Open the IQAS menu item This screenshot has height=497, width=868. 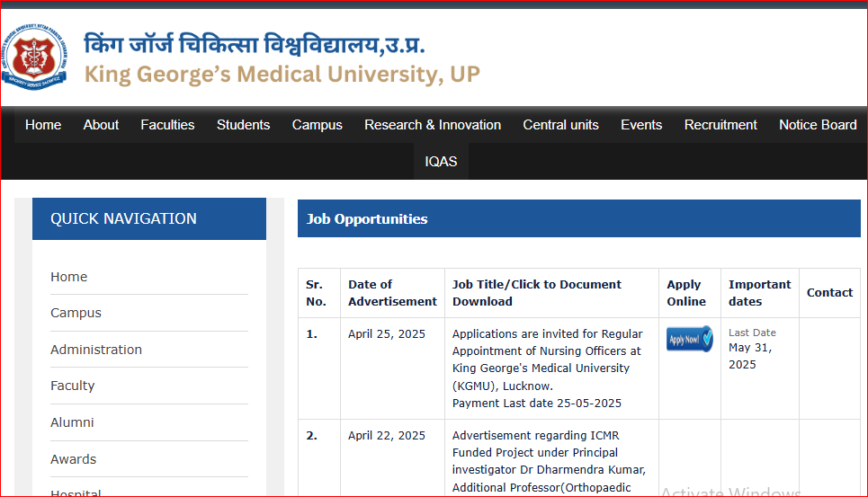(441, 162)
